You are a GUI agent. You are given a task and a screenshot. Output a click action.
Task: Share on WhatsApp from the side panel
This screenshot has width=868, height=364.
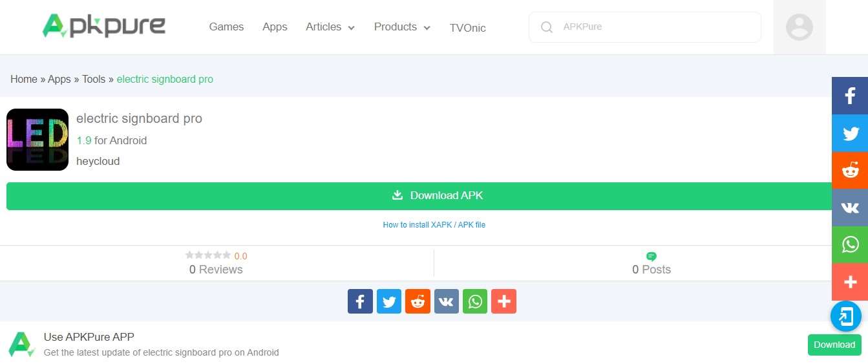coord(850,244)
